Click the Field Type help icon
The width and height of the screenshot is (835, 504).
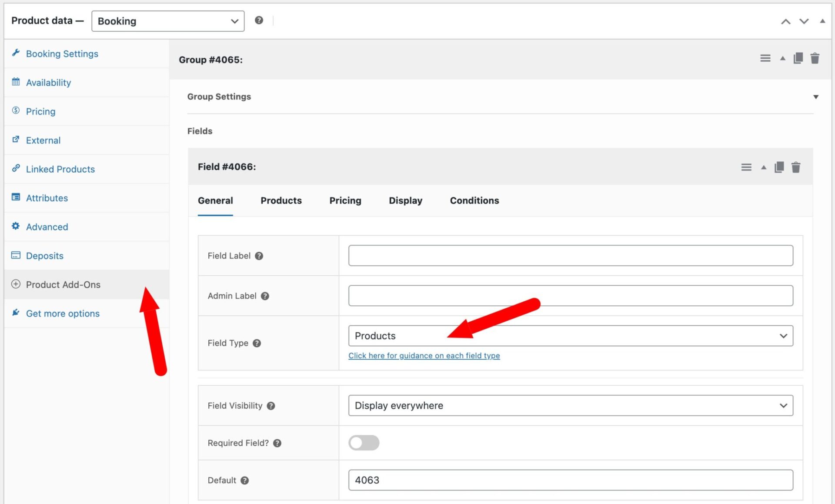[x=257, y=343]
